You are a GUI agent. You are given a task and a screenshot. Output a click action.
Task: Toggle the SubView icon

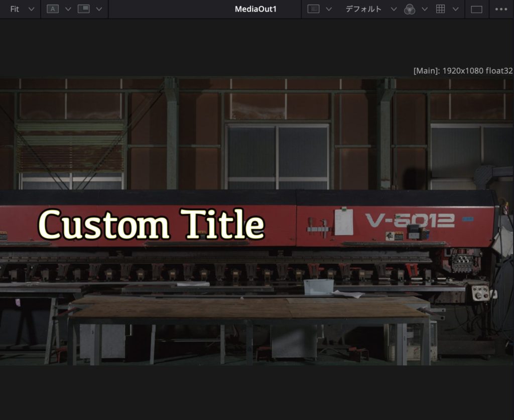click(83, 9)
